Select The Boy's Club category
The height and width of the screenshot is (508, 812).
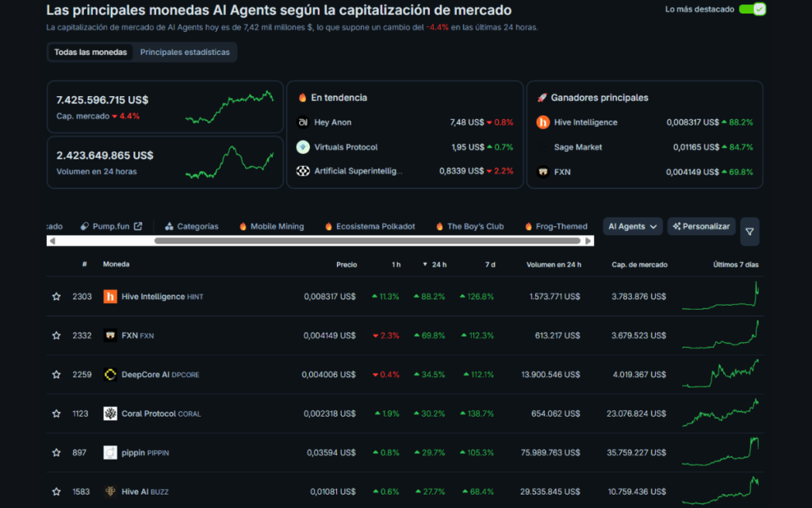469,226
